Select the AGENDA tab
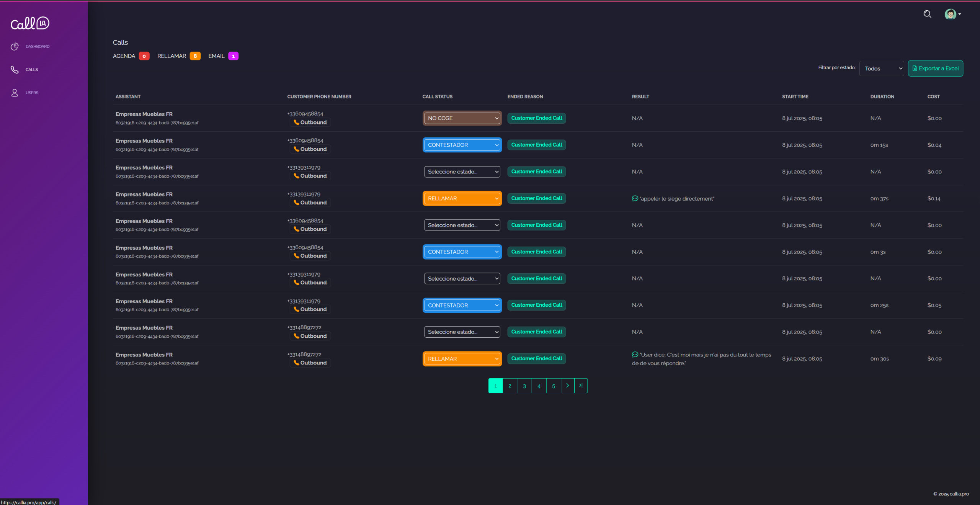 point(124,56)
